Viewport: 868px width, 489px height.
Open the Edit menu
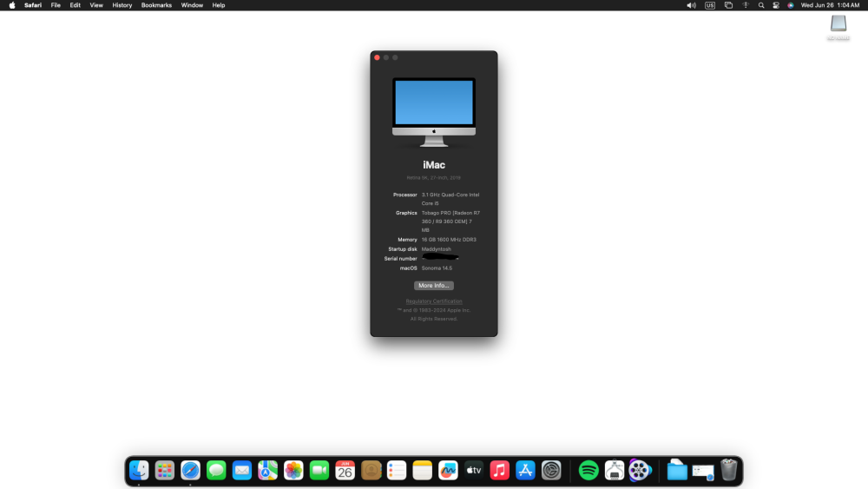[x=75, y=5]
